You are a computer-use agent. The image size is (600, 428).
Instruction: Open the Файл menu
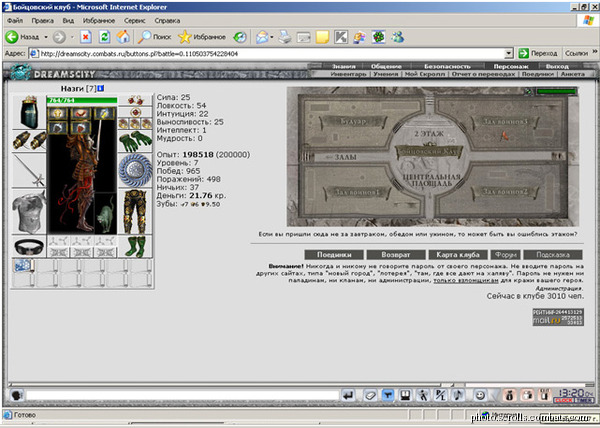tap(15, 21)
